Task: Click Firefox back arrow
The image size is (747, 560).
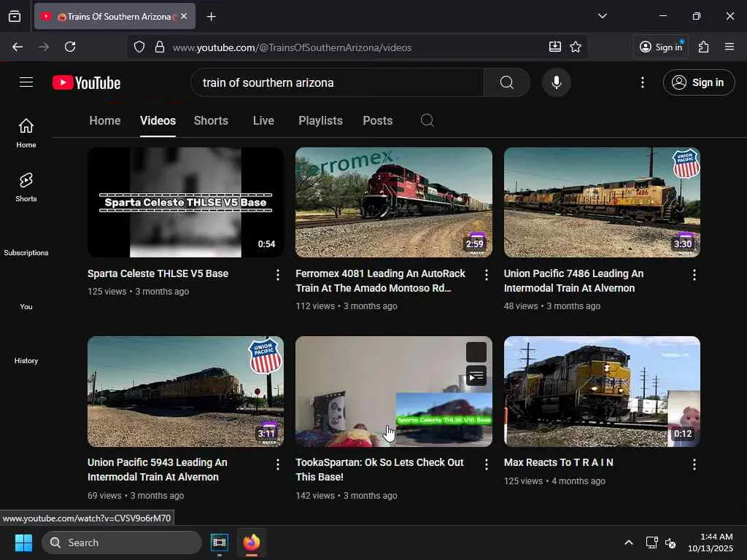Action: 18,47
